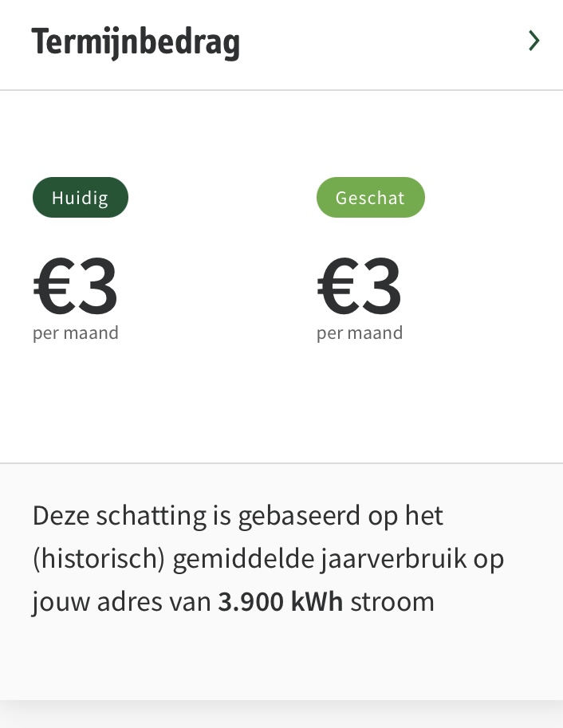This screenshot has width=563, height=728.
Task: Select the dark green Huidig badge
Action: pyautogui.click(x=80, y=198)
